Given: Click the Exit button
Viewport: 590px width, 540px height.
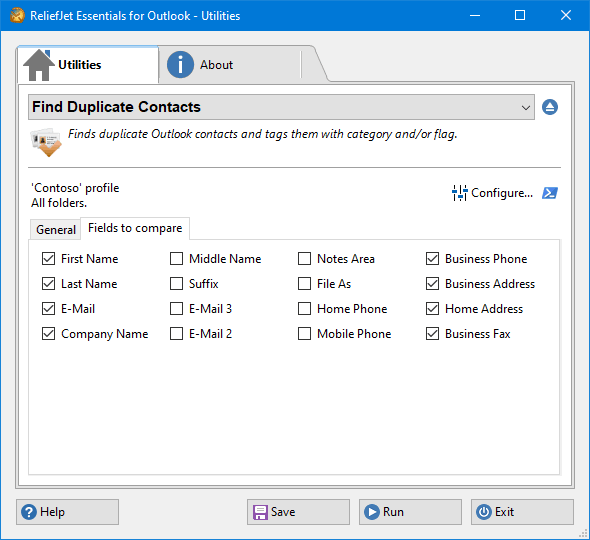Looking at the screenshot, I should pos(522,512).
